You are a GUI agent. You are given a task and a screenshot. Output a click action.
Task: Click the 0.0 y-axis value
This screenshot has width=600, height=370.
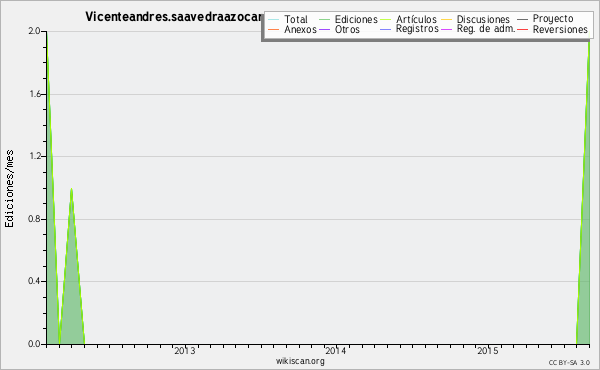[x=34, y=344]
